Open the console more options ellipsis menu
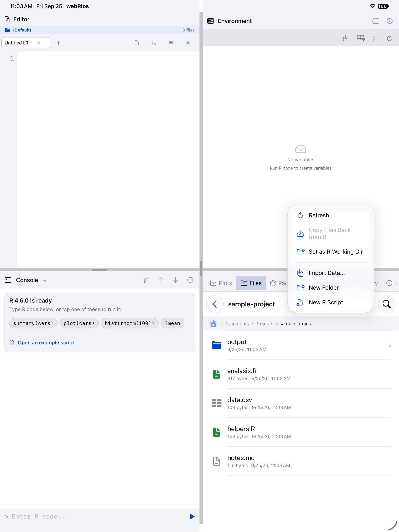The width and height of the screenshot is (399, 532). (x=190, y=280)
